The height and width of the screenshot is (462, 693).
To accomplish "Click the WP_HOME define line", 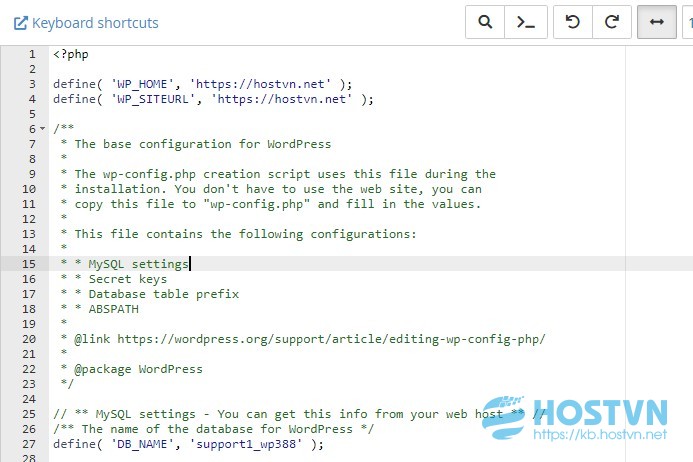I will (x=203, y=84).
